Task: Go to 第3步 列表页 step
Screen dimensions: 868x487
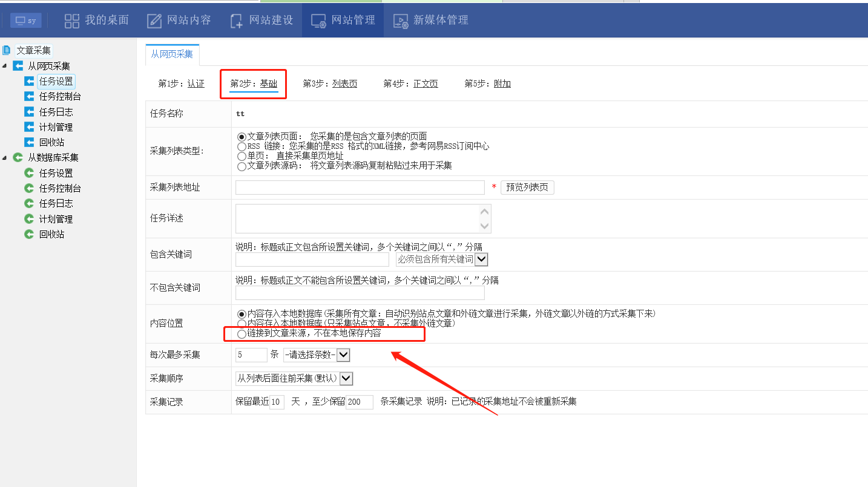Action: coord(344,83)
